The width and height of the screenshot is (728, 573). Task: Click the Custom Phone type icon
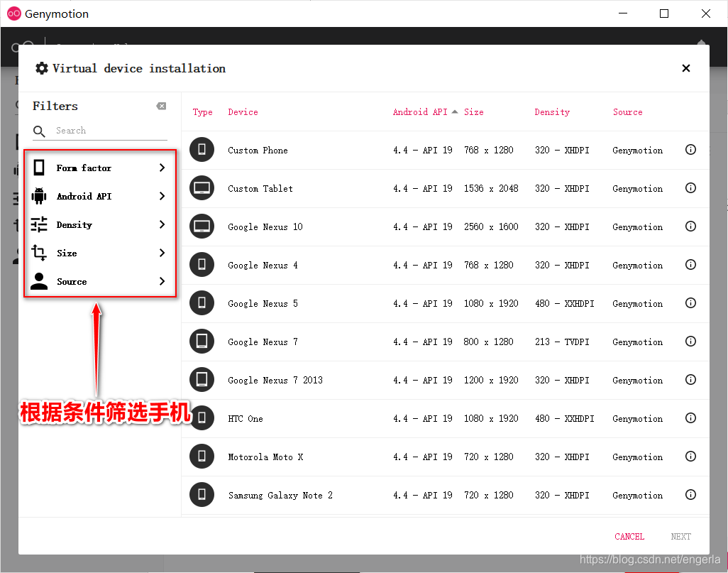202,150
